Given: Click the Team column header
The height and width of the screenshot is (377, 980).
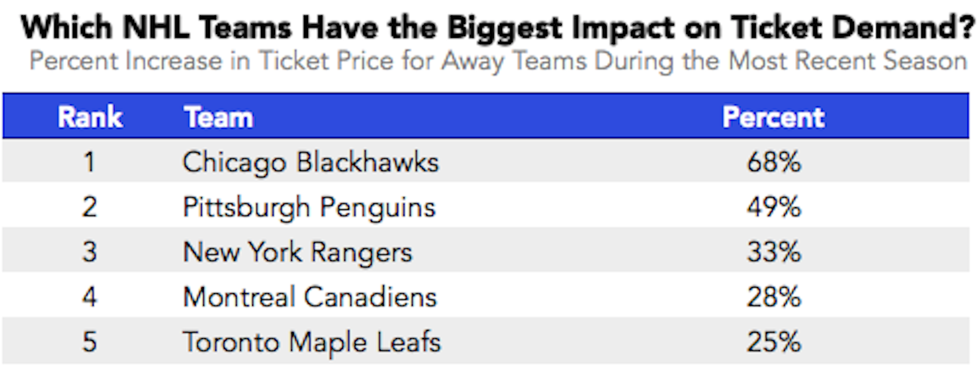Looking at the screenshot, I should point(219,117).
